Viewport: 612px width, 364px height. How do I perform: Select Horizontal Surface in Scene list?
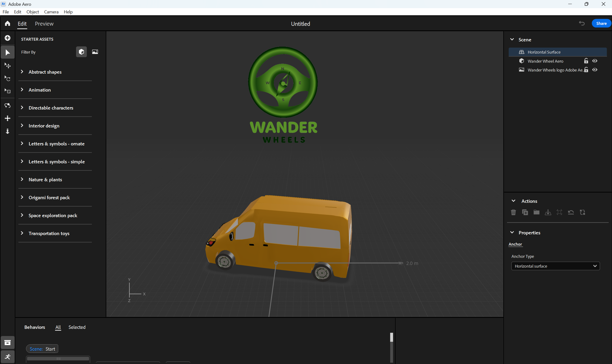[x=557, y=52]
